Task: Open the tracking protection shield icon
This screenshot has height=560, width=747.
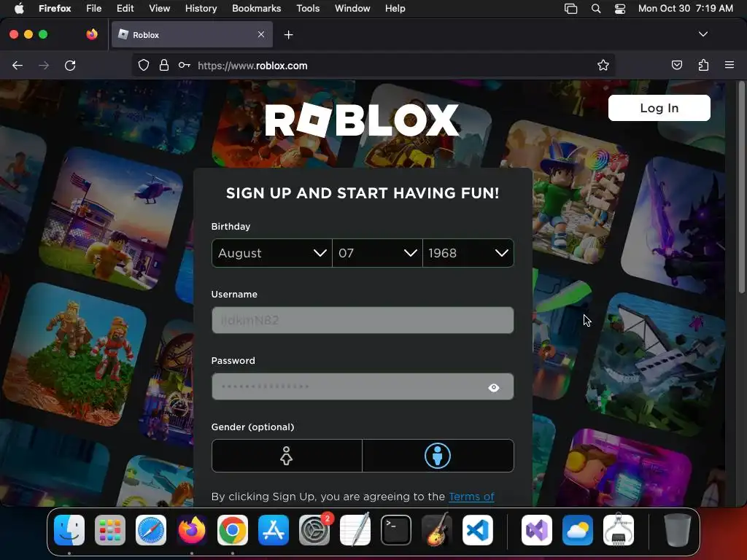Action: [x=144, y=65]
